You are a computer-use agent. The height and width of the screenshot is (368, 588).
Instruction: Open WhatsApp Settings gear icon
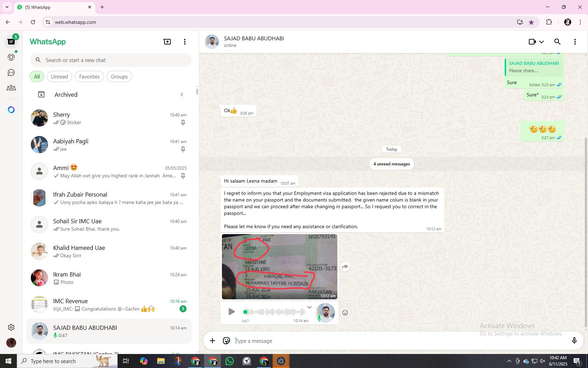coord(11,327)
